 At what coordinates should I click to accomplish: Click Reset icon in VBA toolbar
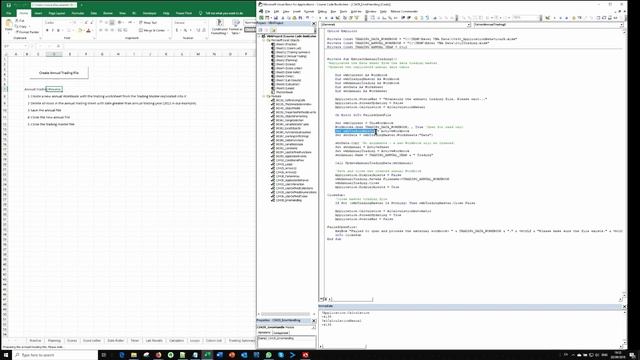[331, 18]
